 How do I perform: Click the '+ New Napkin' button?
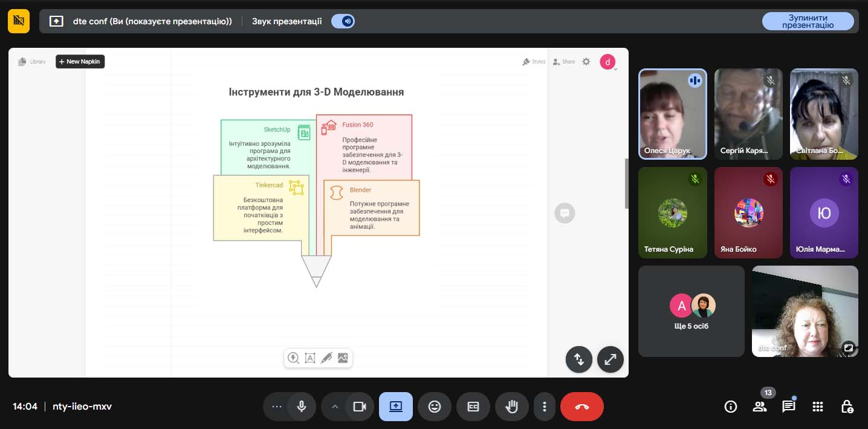coord(80,62)
